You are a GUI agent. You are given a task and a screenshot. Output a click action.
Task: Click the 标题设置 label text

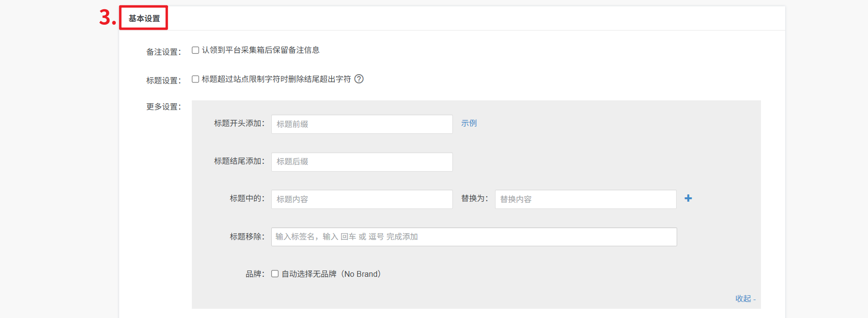[x=163, y=80]
